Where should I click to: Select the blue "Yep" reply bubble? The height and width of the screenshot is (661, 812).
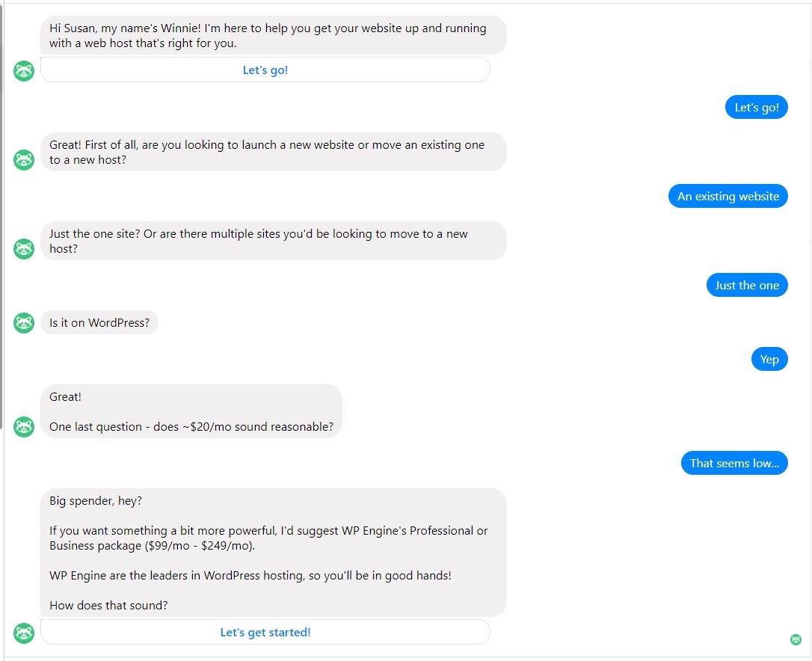pos(769,360)
